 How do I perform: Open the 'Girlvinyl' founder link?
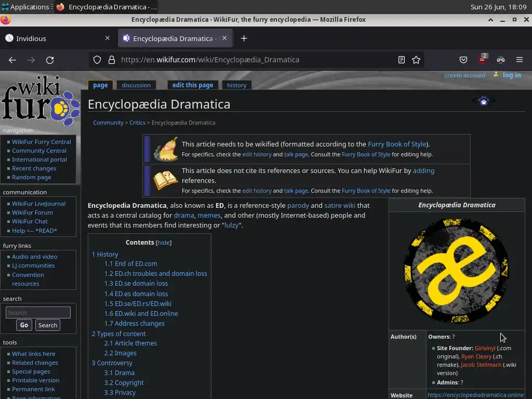pyautogui.click(x=485, y=348)
